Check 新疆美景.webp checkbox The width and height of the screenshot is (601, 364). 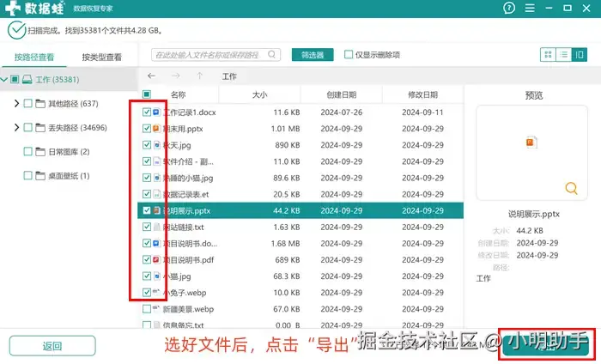tap(147, 309)
